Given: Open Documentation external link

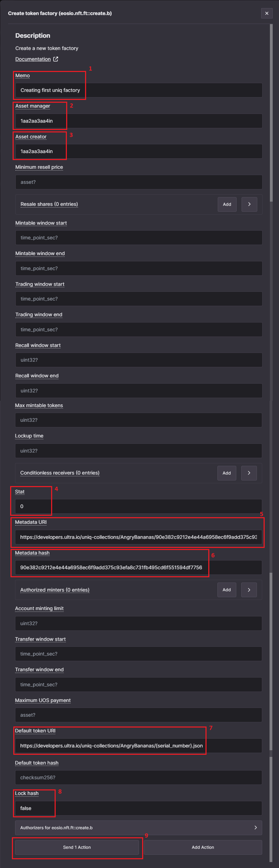Looking at the screenshot, I should coord(33,59).
